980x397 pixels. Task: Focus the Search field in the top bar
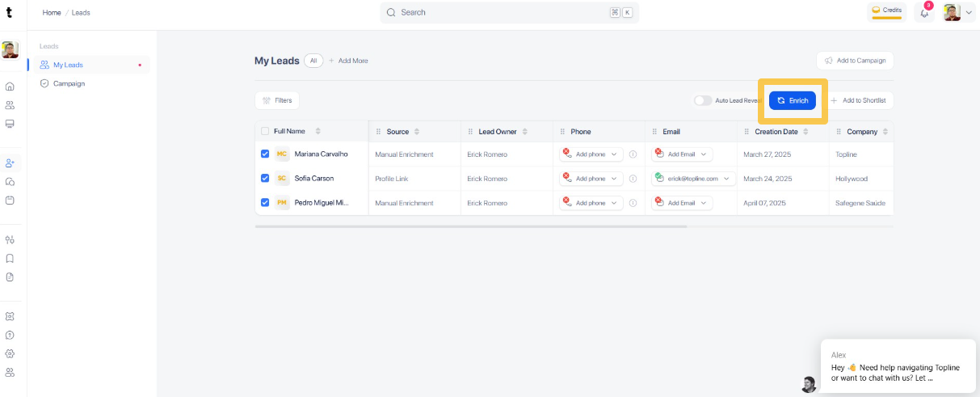pyautogui.click(x=509, y=12)
